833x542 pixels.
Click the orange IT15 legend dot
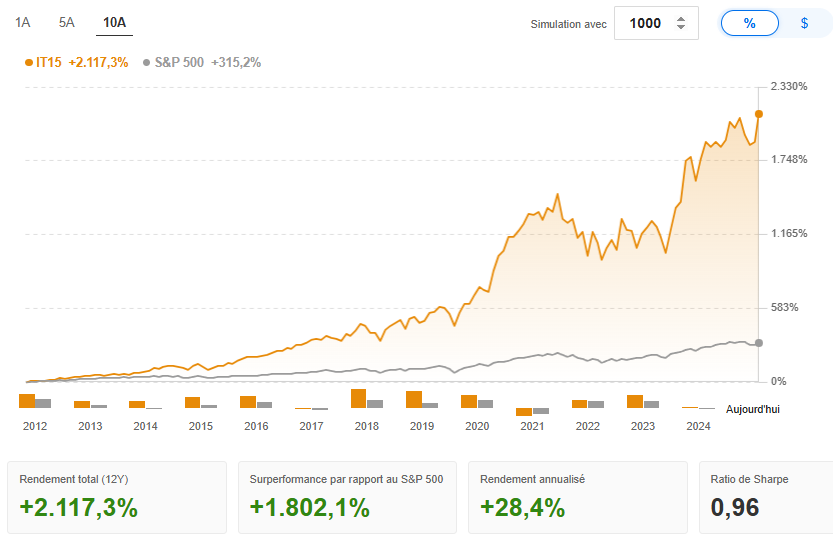tap(28, 62)
